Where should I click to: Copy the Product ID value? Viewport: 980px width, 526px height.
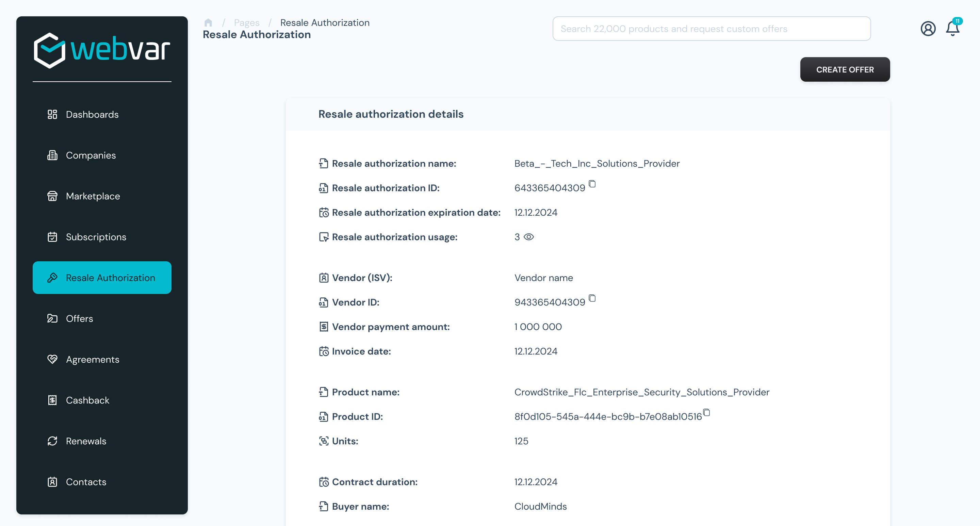706,413
